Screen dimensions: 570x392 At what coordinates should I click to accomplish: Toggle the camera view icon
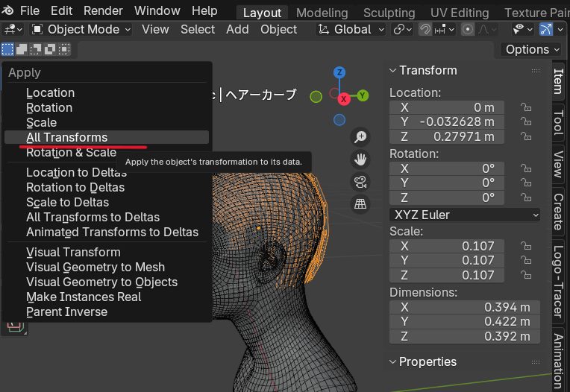pos(360,182)
